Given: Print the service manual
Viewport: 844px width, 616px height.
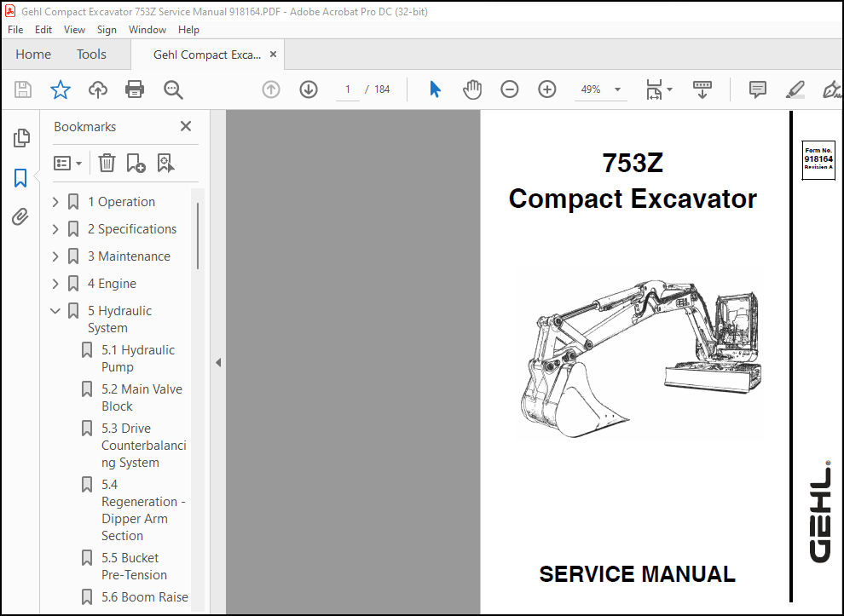Looking at the screenshot, I should pos(134,89).
